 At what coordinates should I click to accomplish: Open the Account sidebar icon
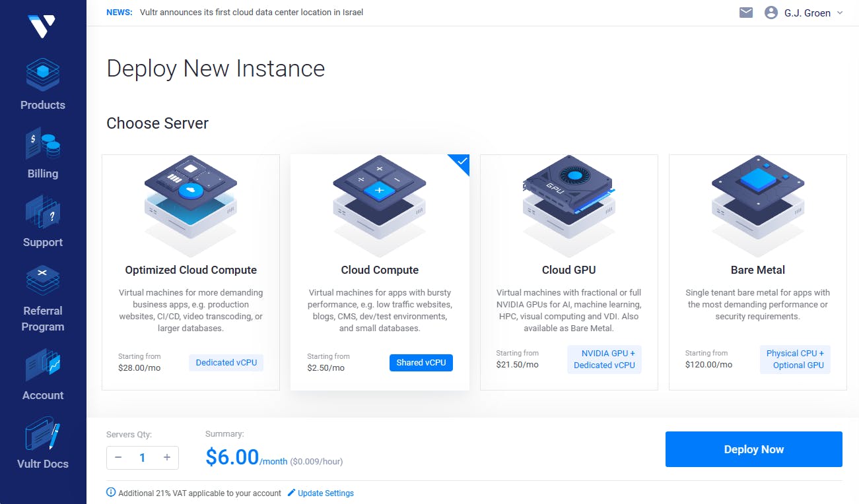(x=43, y=365)
